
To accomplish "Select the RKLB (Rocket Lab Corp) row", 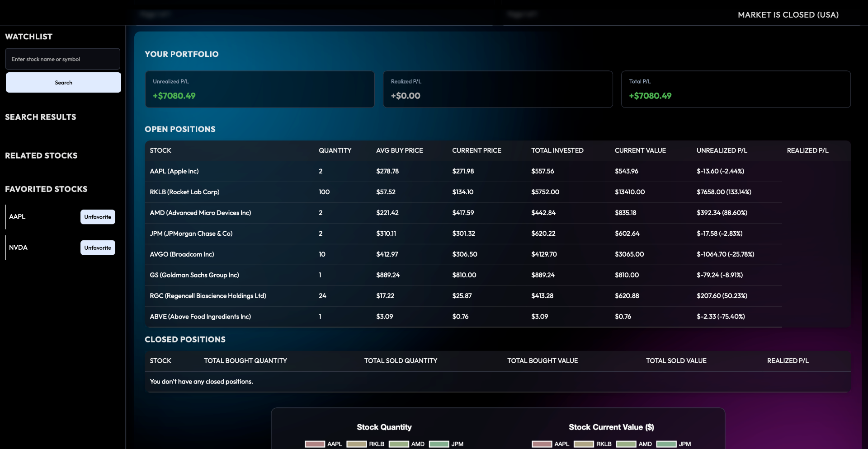I will click(x=463, y=192).
